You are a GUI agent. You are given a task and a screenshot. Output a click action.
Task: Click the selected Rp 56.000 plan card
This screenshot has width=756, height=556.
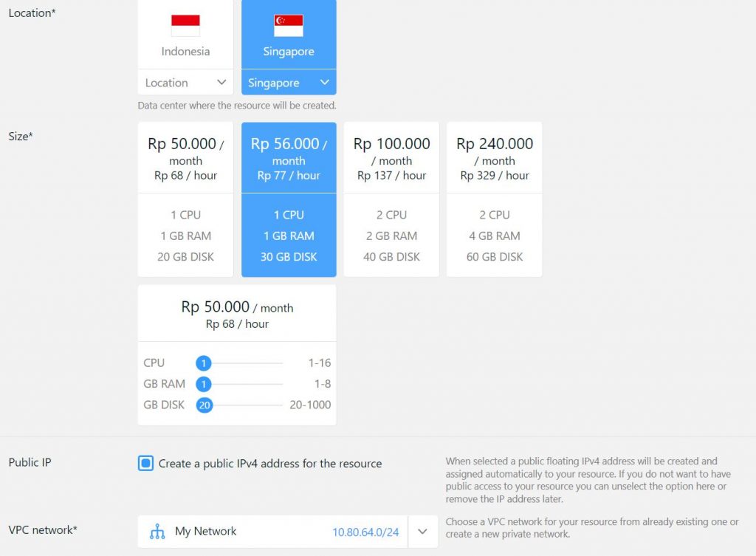click(288, 157)
